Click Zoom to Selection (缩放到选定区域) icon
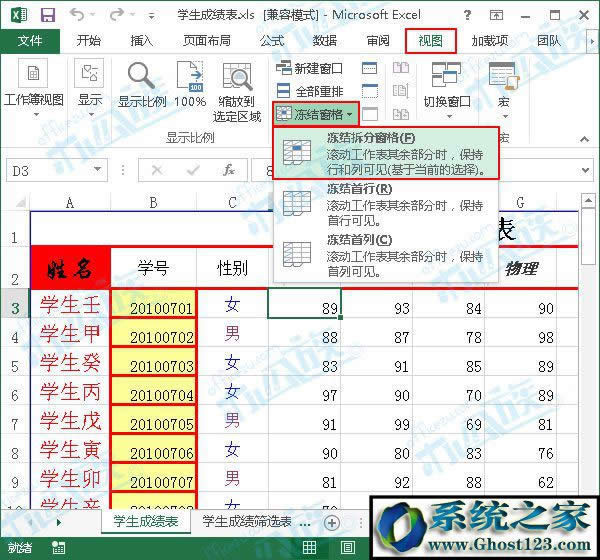The height and width of the screenshot is (560, 600). (239, 80)
